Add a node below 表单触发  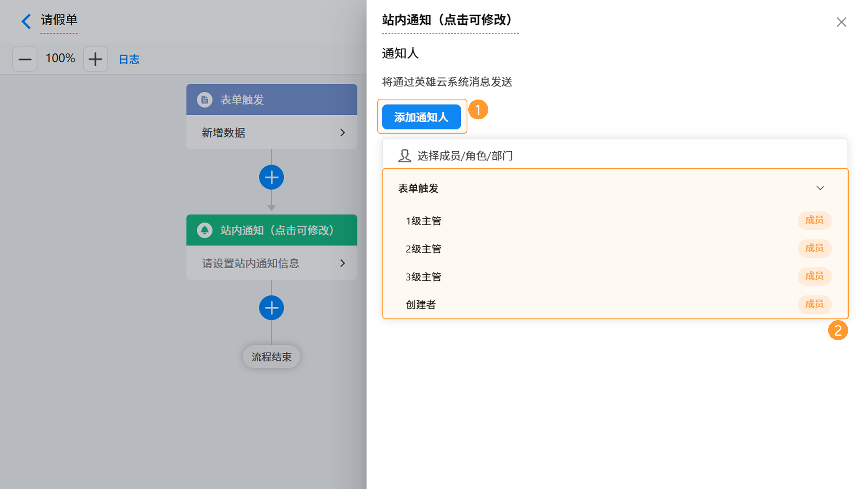tap(271, 177)
